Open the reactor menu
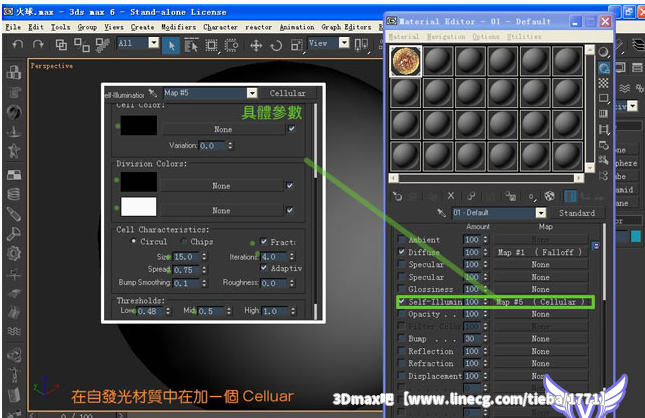 coord(258,27)
